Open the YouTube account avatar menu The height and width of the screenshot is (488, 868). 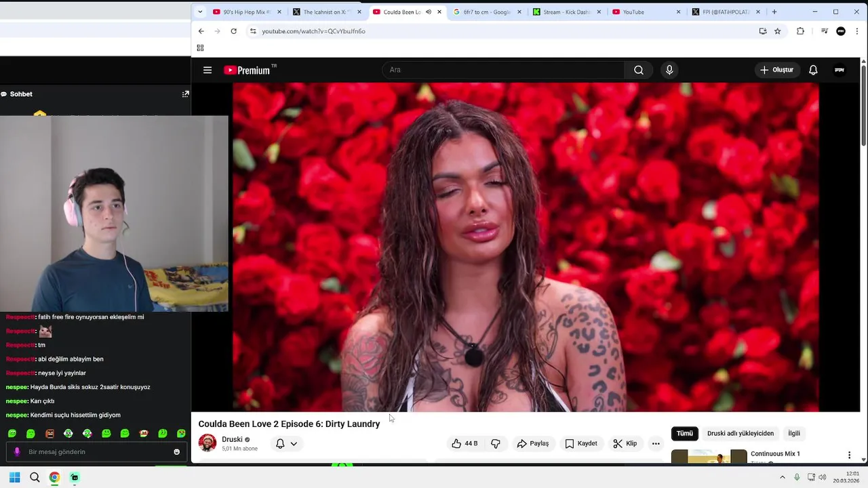[x=840, y=70]
